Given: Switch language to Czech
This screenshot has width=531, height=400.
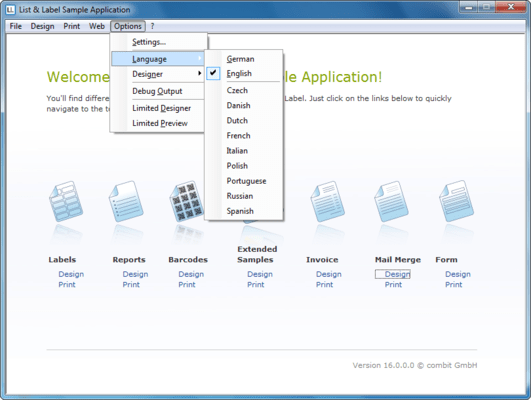Looking at the screenshot, I should [x=244, y=90].
